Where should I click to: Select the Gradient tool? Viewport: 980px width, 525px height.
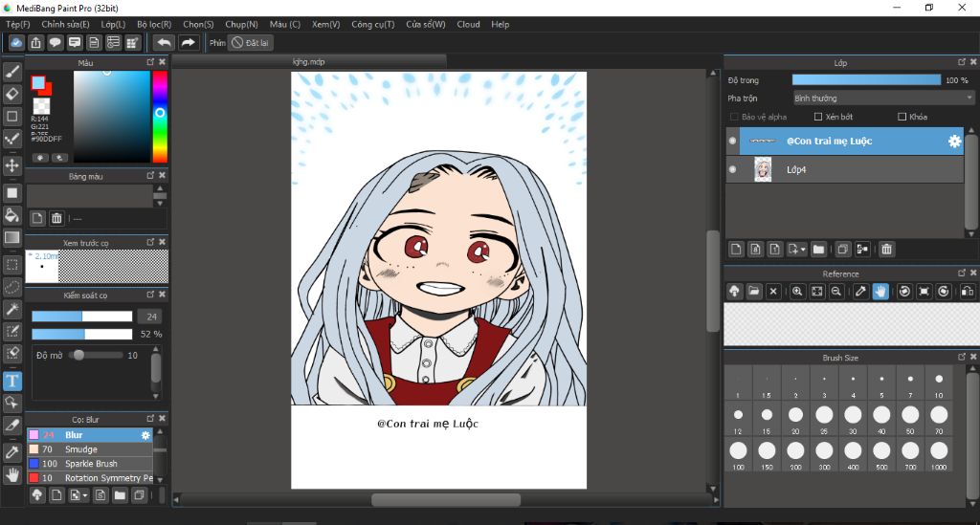click(x=11, y=237)
